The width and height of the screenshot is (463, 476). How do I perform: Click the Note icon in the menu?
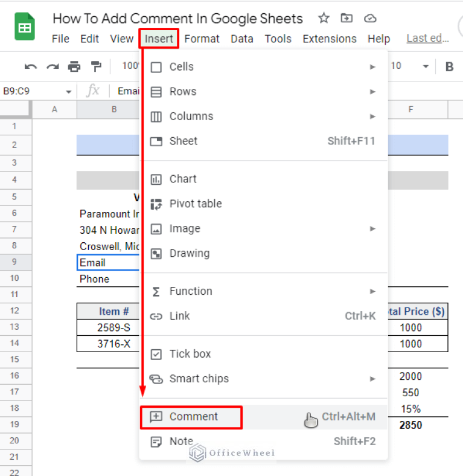click(156, 442)
